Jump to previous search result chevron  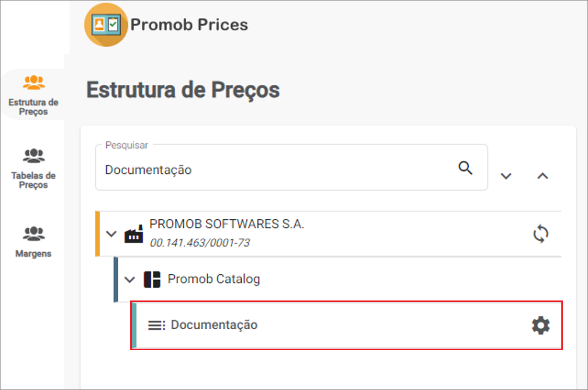[x=542, y=176]
